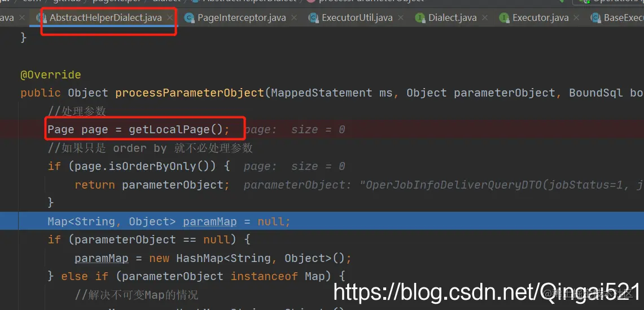Click the interface icon on Executor.java tab
The height and width of the screenshot is (310, 644).
[504, 18]
